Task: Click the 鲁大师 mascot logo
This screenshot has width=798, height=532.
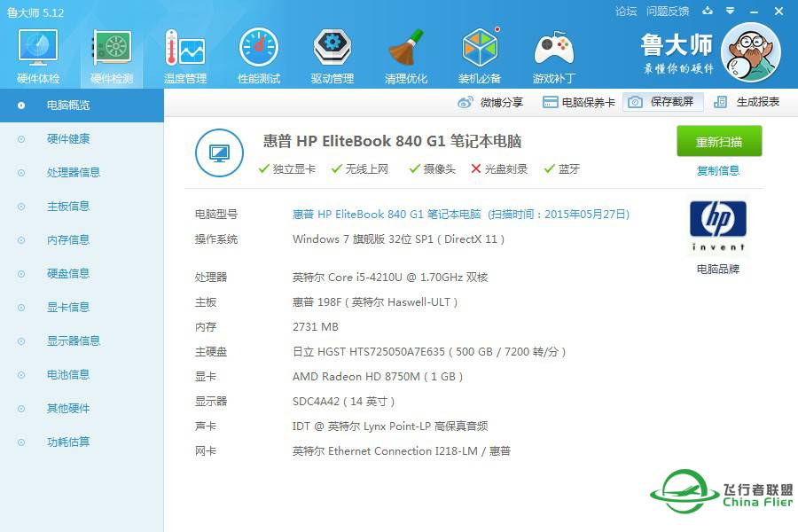Action: click(x=749, y=53)
